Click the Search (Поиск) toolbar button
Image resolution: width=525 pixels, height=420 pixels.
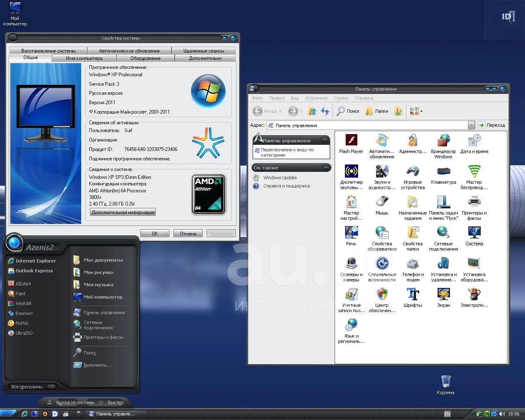tap(348, 111)
